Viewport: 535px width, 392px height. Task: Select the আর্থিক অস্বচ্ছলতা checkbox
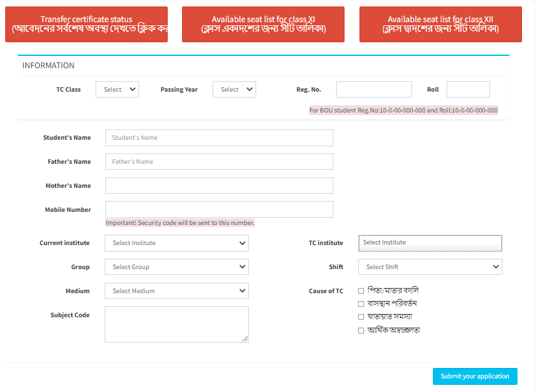pyautogui.click(x=361, y=331)
